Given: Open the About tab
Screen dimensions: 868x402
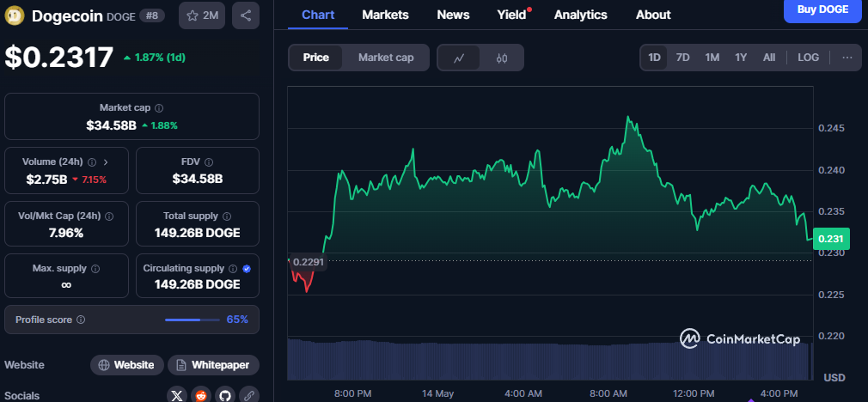Looking at the screenshot, I should [653, 15].
